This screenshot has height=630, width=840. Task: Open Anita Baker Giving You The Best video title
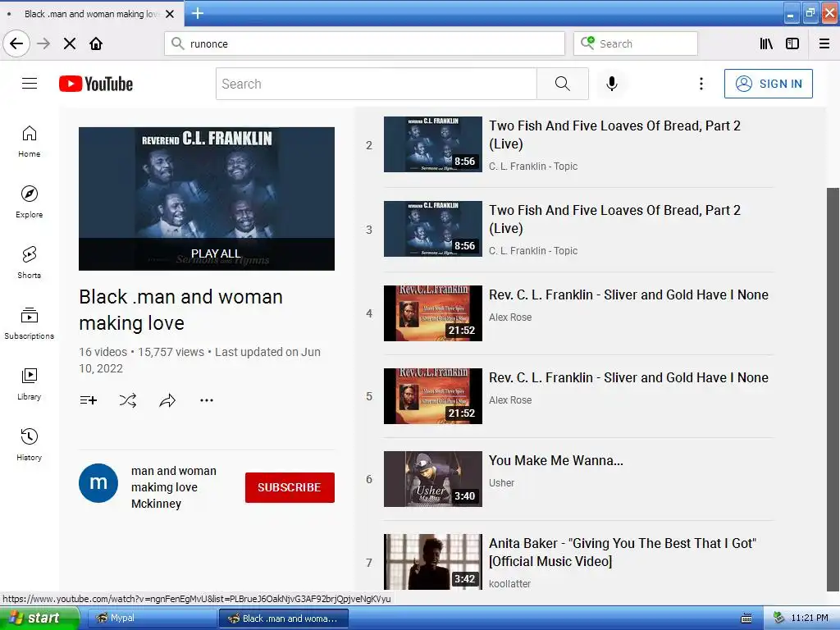(623, 552)
